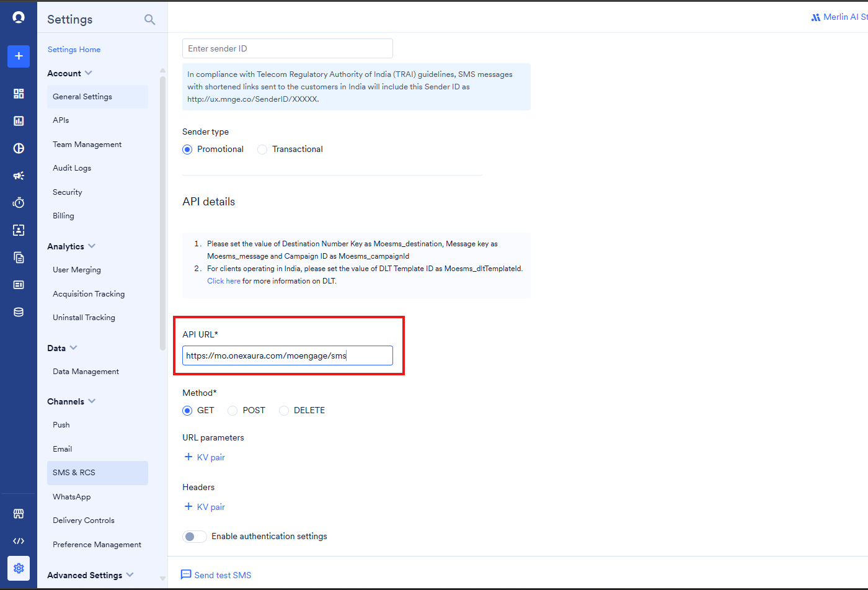Viewport: 868px width, 590px height.
Task: Open the megaphone campaigns icon
Action: coord(19,176)
